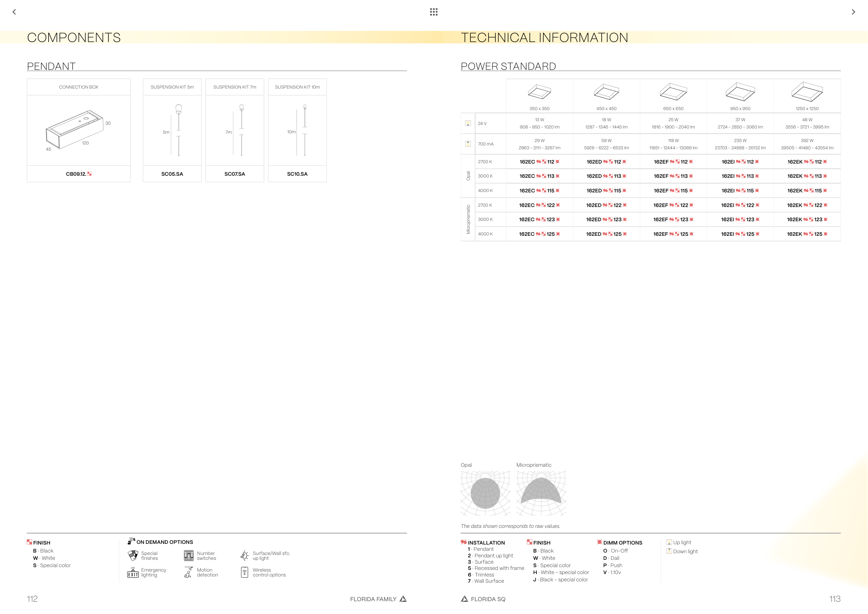Select the Connection Box drawing
The width and height of the screenshot is (868, 614).
click(75, 129)
